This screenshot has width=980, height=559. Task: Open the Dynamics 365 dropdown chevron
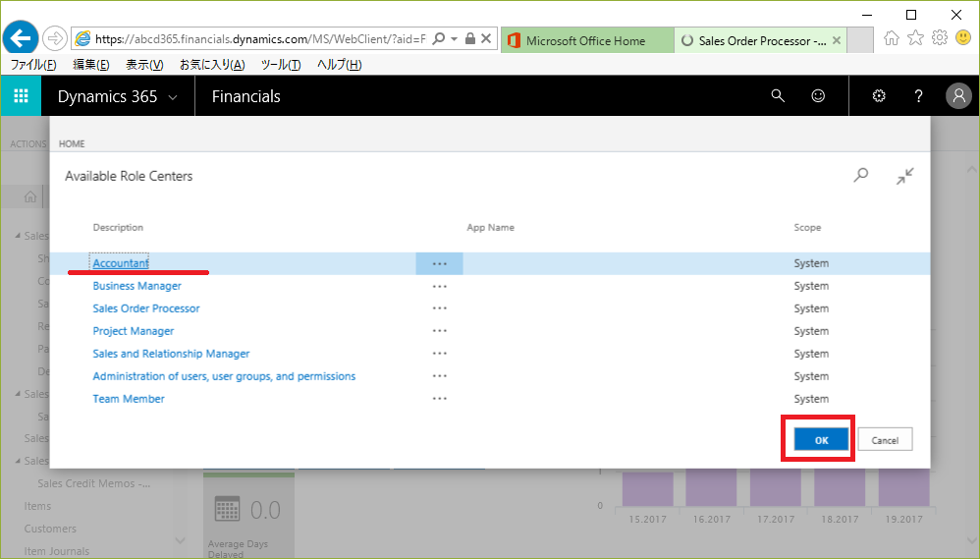(173, 97)
